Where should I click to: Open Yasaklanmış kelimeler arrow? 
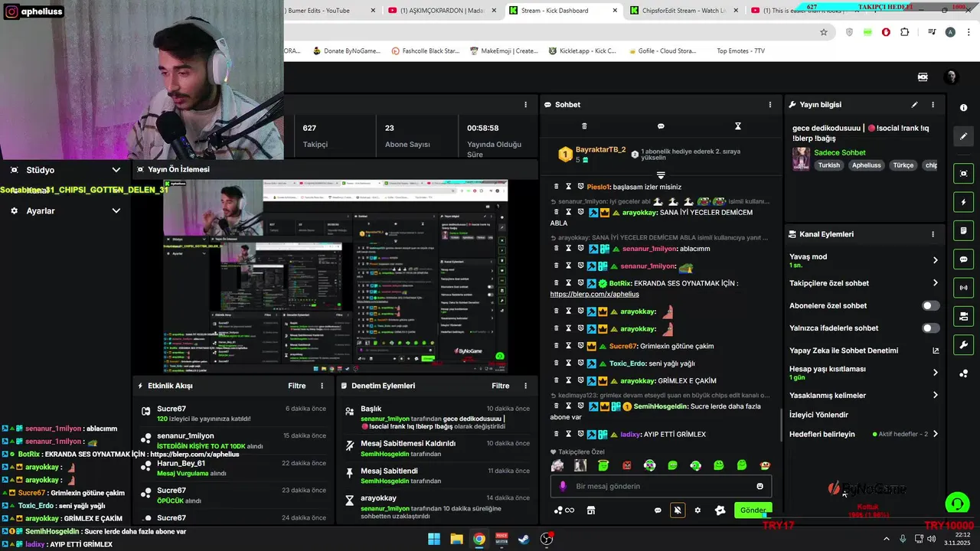click(x=935, y=396)
